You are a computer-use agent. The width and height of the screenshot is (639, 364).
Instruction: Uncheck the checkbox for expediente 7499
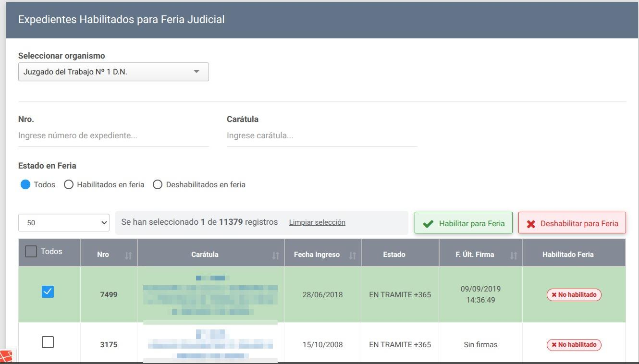click(x=48, y=291)
